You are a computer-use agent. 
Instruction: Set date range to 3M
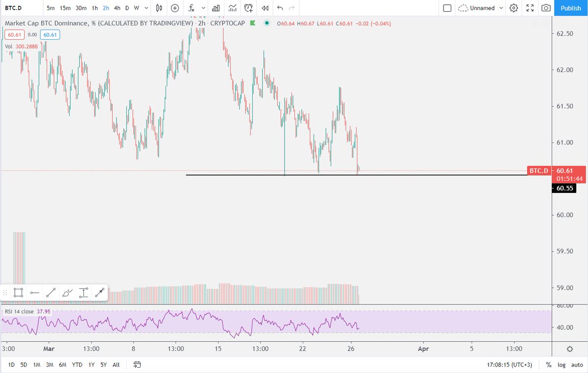coord(49,365)
